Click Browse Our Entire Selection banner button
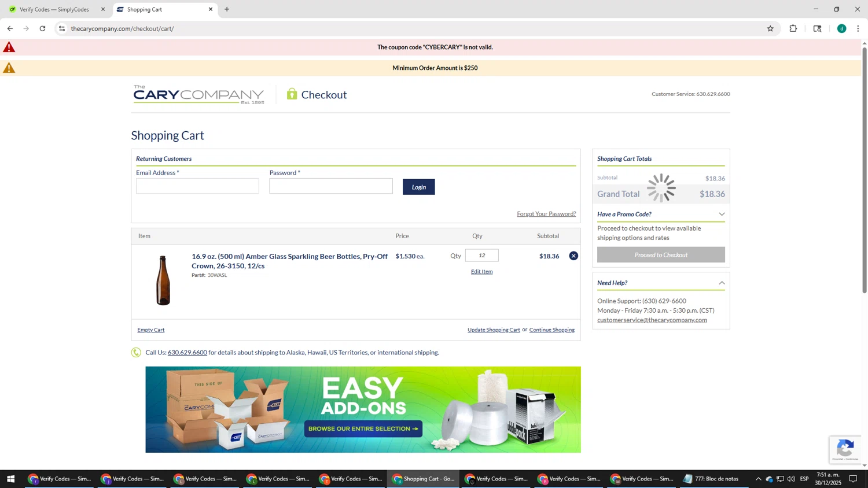This screenshot has height=488, width=868. (x=363, y=429)
